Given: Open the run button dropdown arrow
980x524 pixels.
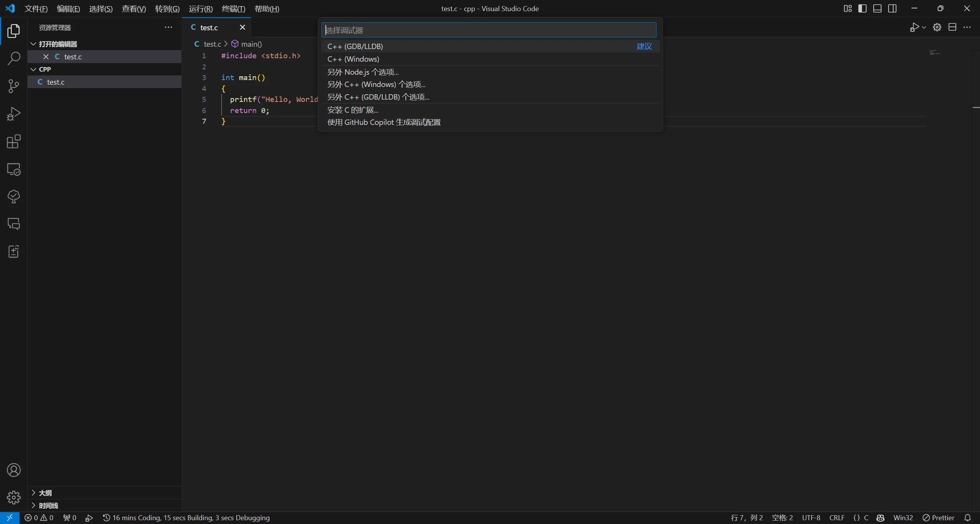Looking at the screenshot, I should click(x=924, y=28).
